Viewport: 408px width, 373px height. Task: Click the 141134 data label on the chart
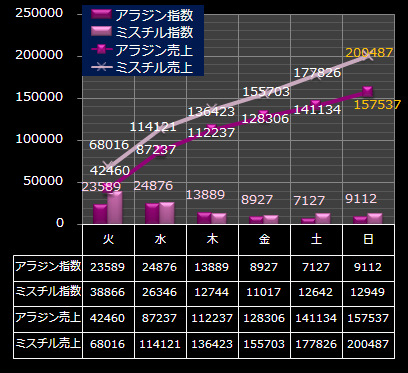click(317, 110)
